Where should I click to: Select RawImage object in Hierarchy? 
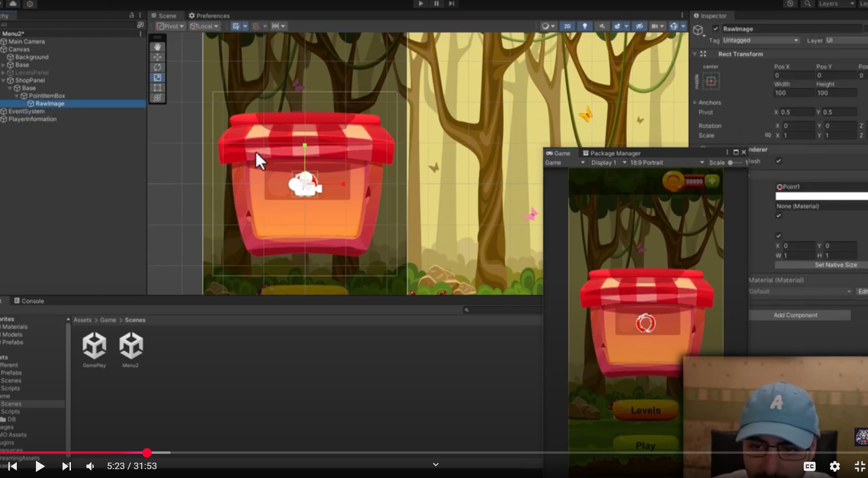pyautogui.click(x=49, y=104)
